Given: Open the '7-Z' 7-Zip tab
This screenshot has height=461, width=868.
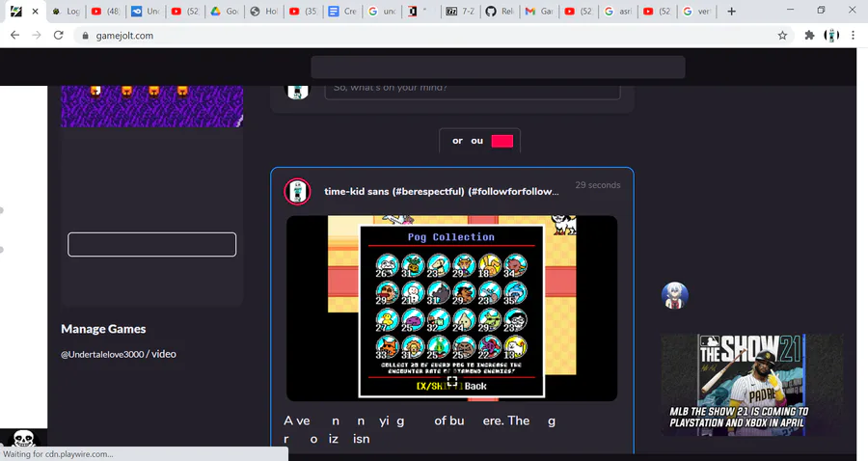Looking at the screenshot, I should (461, 11).
